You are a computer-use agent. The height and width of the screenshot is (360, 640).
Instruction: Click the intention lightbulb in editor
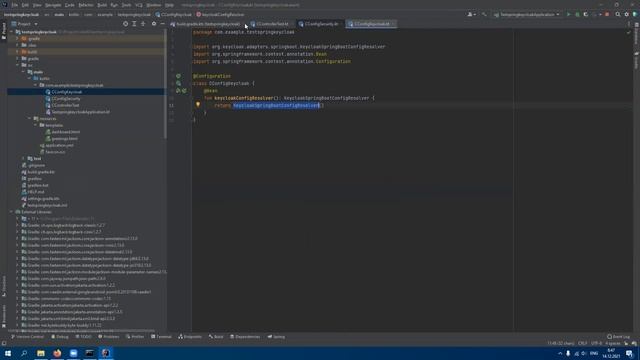[198, 105]
